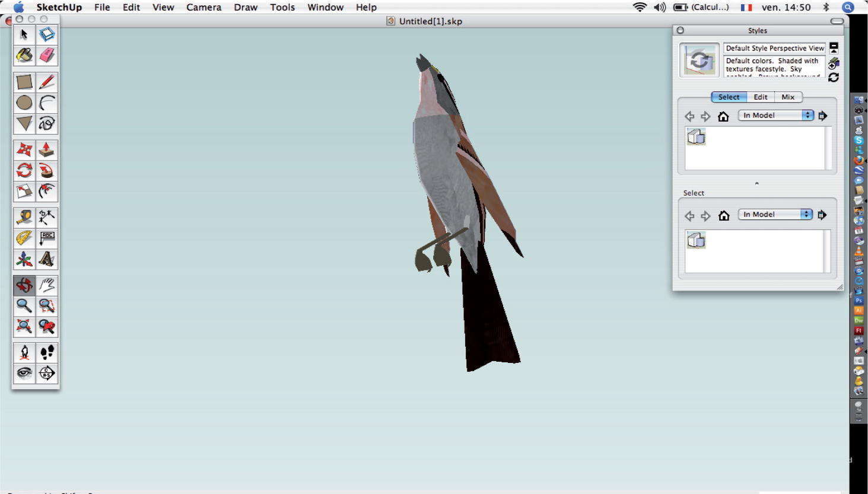The height and width of the screenshot is (494, 868).
Task: Open the upper In Model dropdown
Action: [776, 116]
